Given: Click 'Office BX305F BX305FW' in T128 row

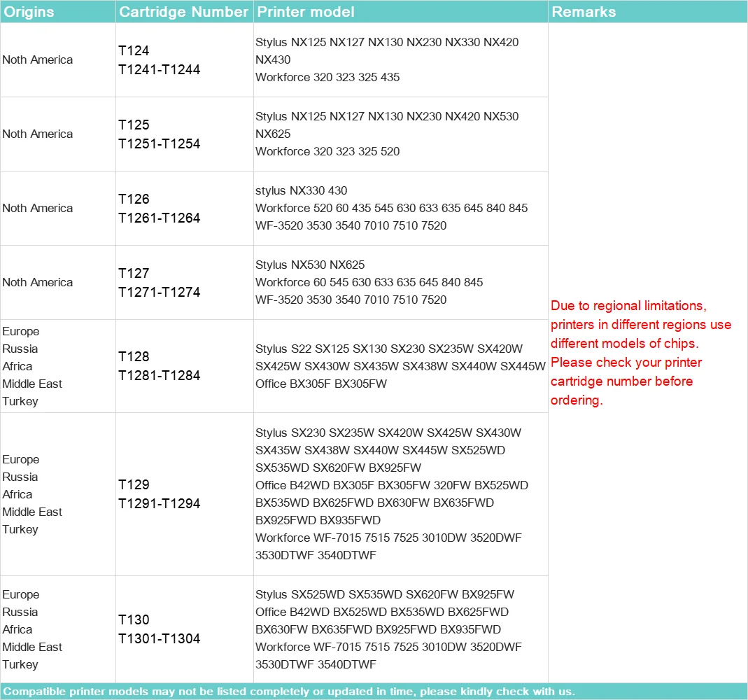Looking at the screenshot, I should tap(321, 384).
